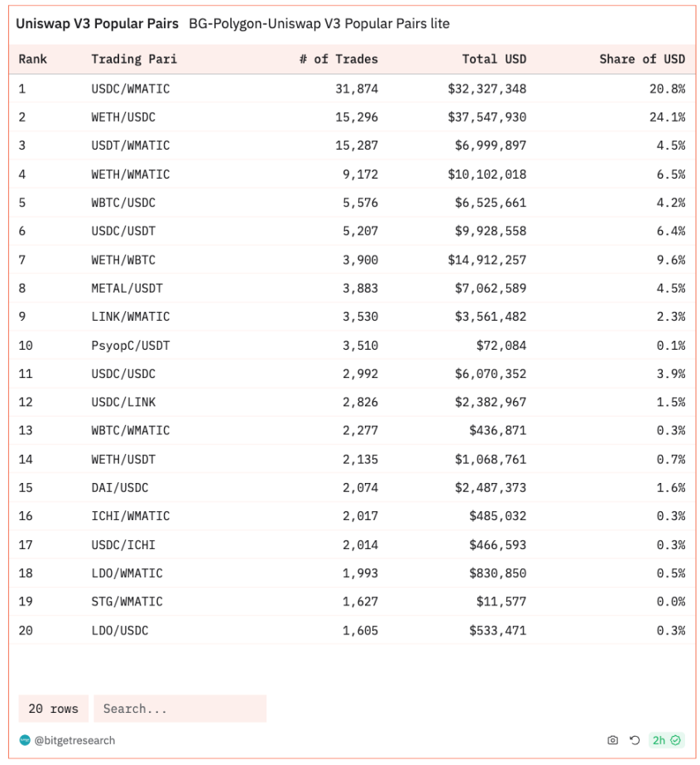Sort by the Rank column header
This screenshot has width=700, height=765.
click(x=33, y=59)
